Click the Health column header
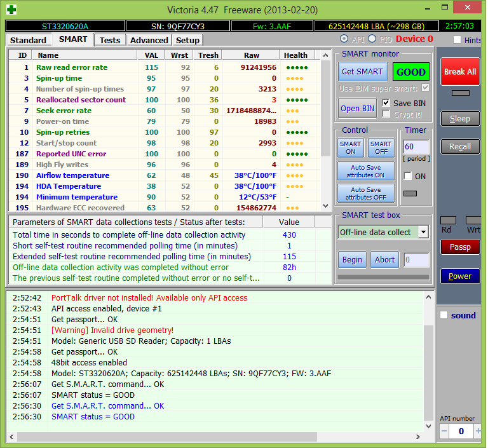Viewport: 488px width, 448px height. coord(297,55)
